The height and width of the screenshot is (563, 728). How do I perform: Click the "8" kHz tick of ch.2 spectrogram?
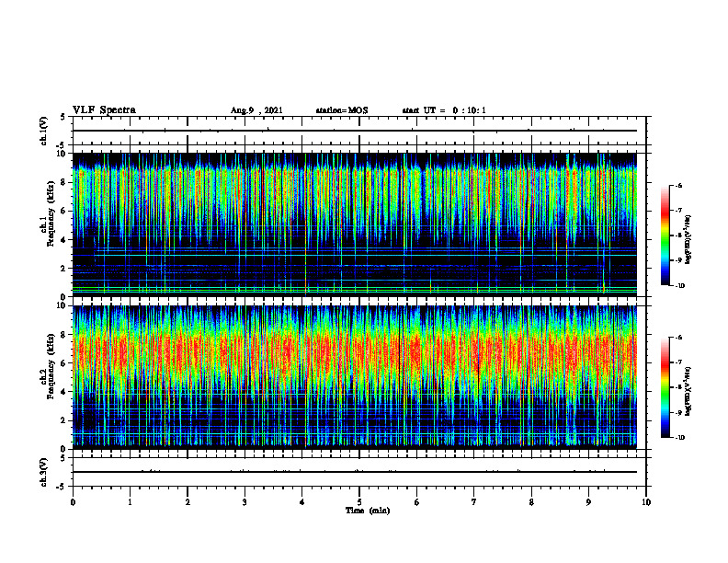(64, 335)
